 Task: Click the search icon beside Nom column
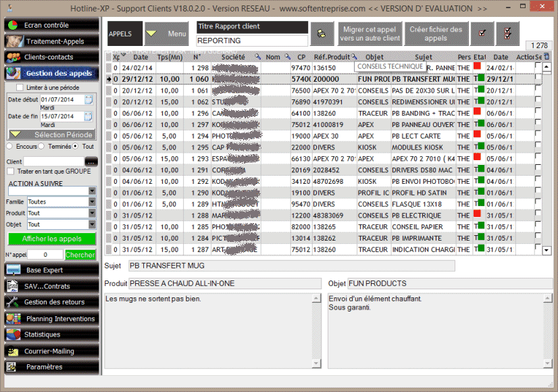click(x=288, y=57)
